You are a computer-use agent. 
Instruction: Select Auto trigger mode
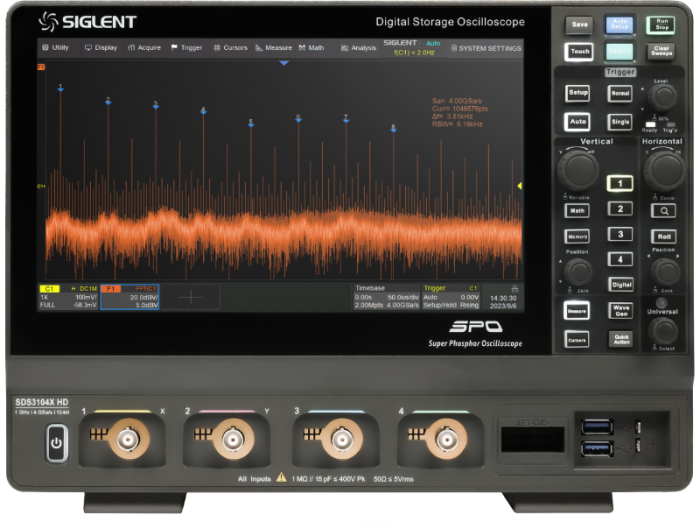(x=578, y=121)
